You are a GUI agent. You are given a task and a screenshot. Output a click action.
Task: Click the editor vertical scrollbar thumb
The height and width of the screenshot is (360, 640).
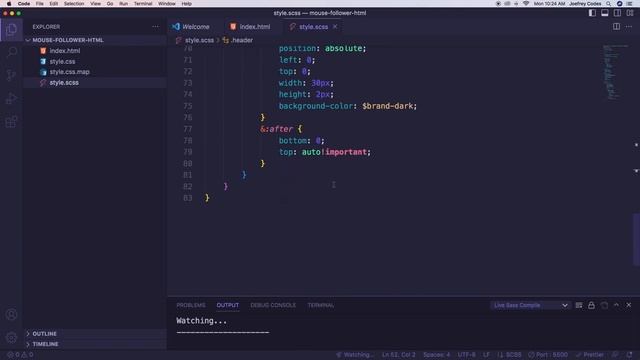coord(636,239)
